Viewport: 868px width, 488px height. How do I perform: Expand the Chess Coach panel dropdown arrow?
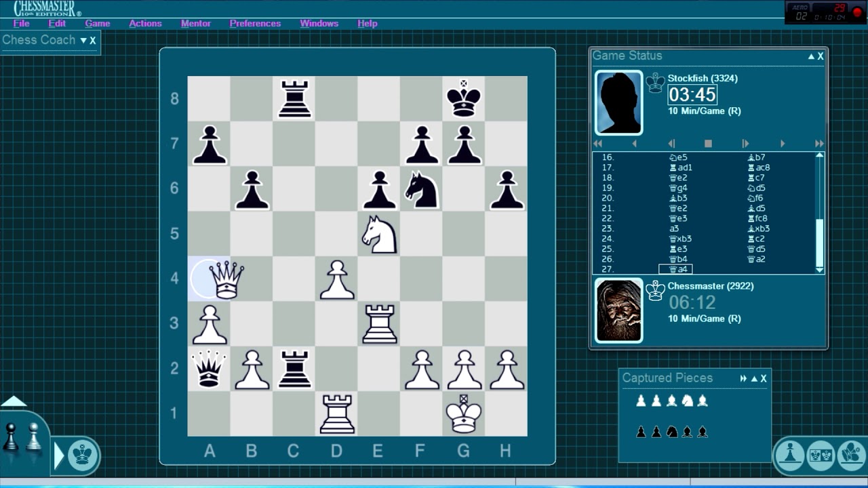click(x=83, y=41)
